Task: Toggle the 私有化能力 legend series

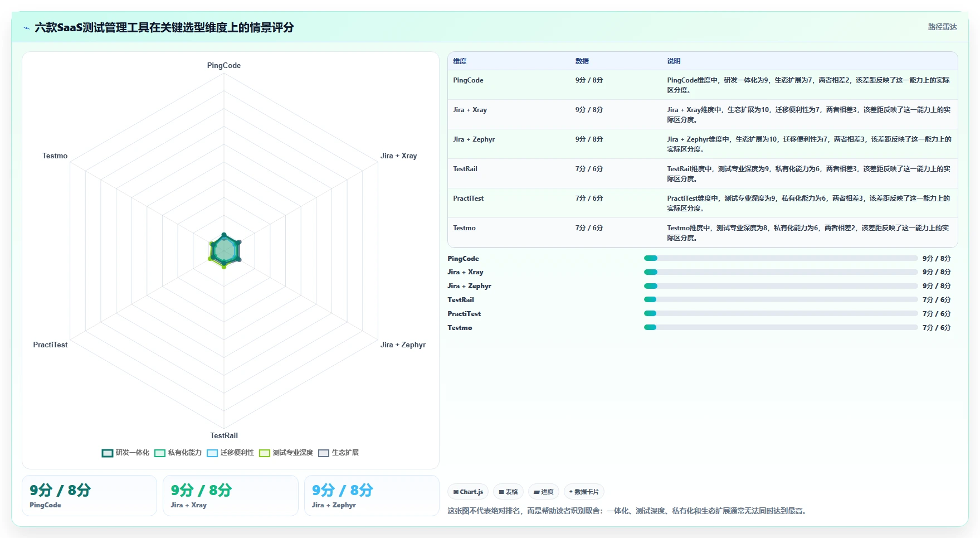Action: pyautogui.click(x=178, y=453)
